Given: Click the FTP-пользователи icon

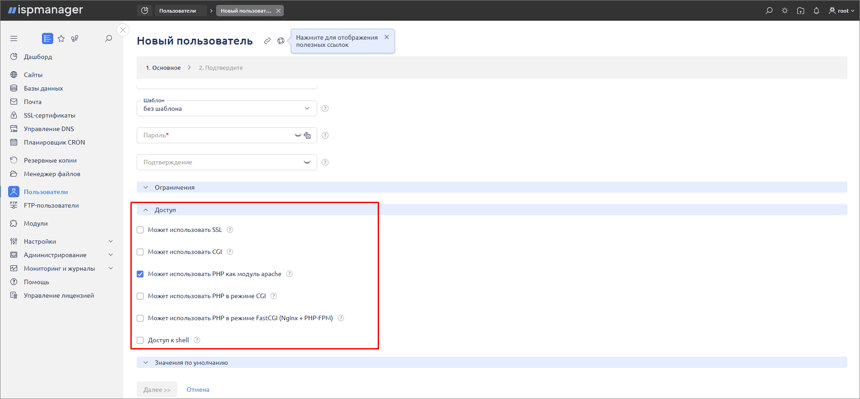Looking at the screenshot, I should click(x=14, y=205).
